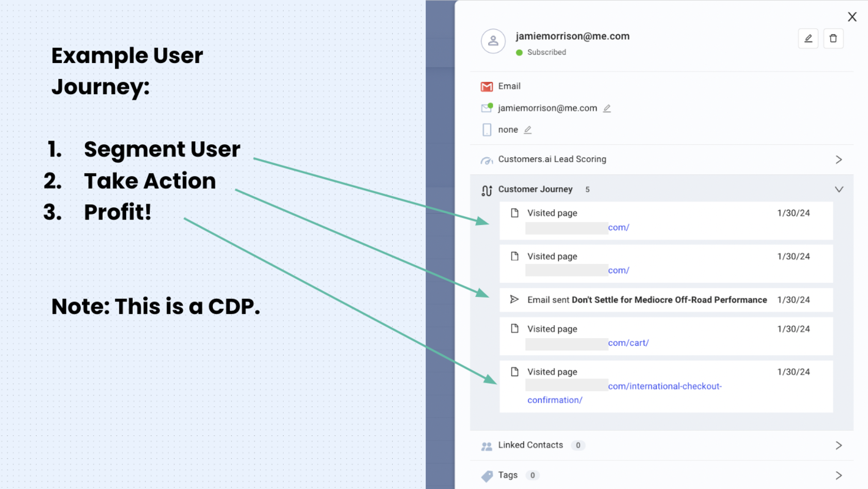The width and height of the screenshot is (868, 489).
Task: Expand the Tags section
Action: pyautogui.click(x=839, y=475)
